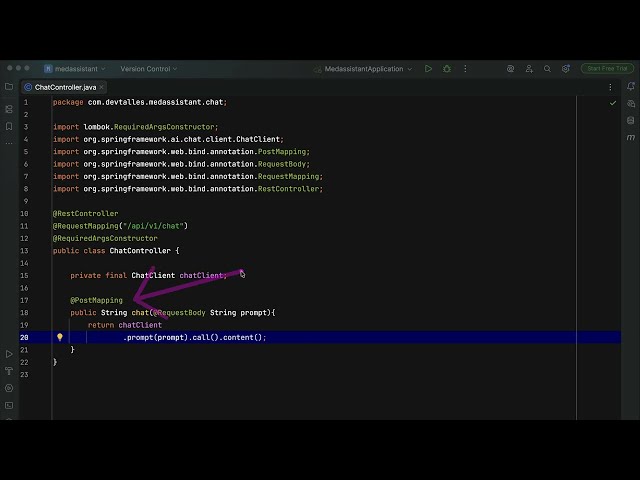This screenshot has width=640, height=480.
Task: Click the yellow intention lightbulb on line 20
Action: click(x=60, y=337)
